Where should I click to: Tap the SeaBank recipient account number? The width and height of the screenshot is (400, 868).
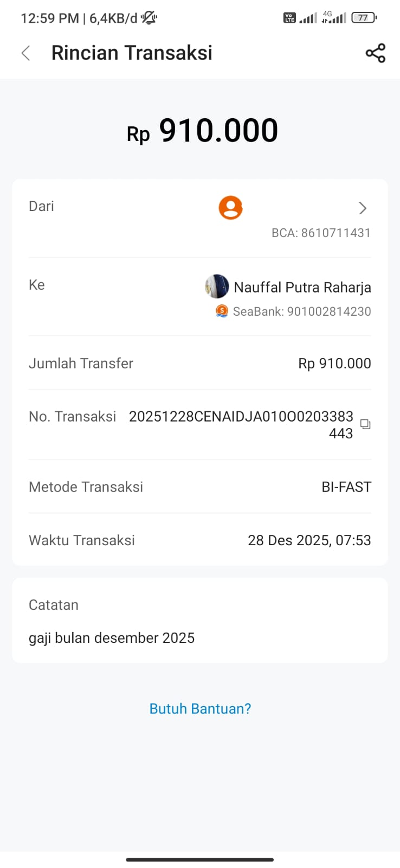click(x=302, y=311)
